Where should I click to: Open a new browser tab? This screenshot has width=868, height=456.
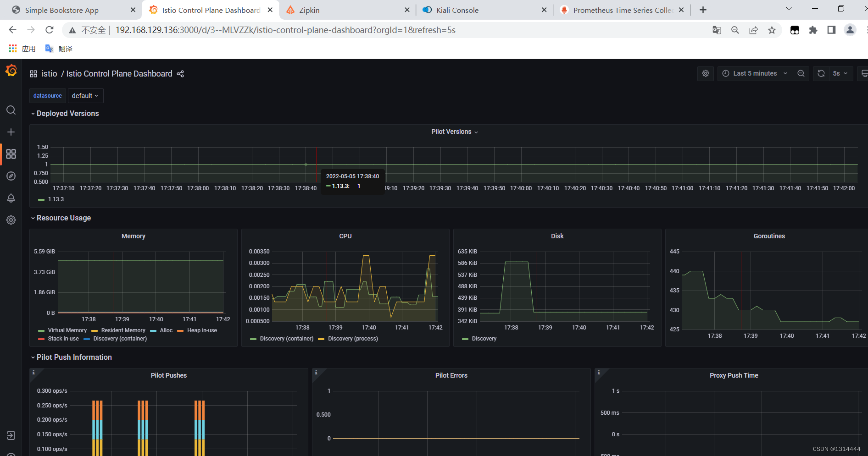coord(703,10)
